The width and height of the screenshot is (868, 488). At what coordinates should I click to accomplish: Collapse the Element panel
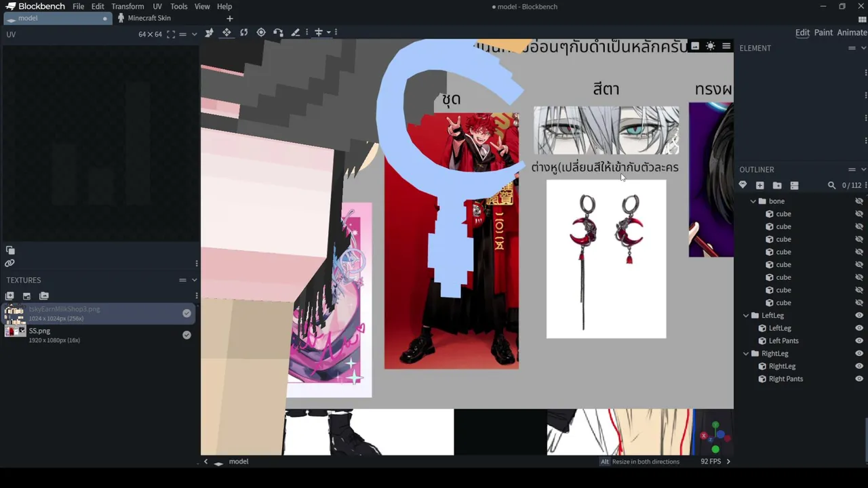[x=863, y=48]
